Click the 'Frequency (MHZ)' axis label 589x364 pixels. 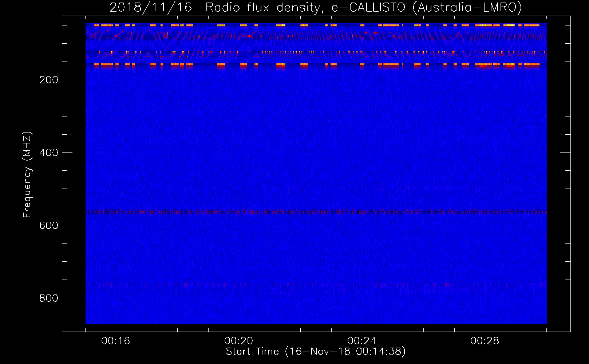(x=27, y=175)
